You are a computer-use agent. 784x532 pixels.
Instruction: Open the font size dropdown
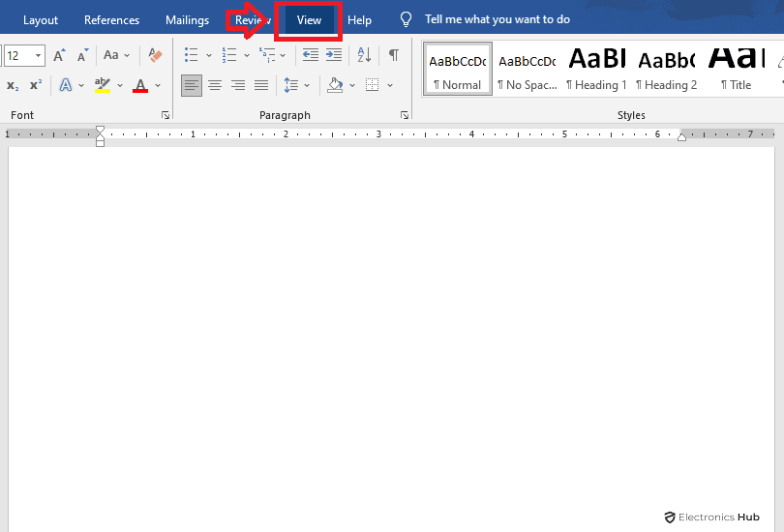point(39,56)
